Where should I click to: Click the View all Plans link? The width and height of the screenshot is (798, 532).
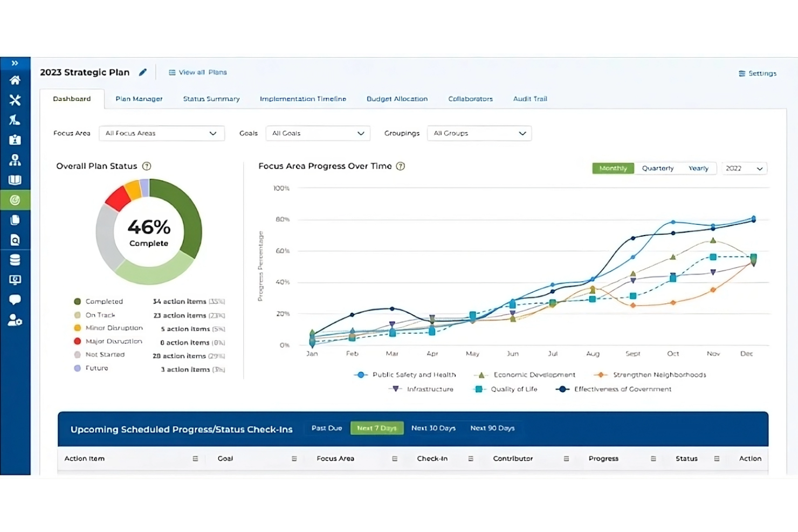pyautogui.click(x=197, y=72)
